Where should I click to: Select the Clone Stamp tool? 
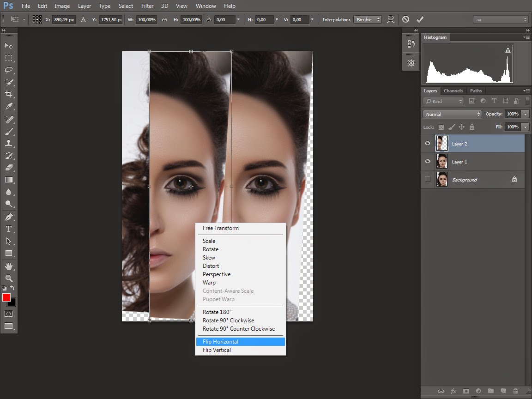[9, 143]
